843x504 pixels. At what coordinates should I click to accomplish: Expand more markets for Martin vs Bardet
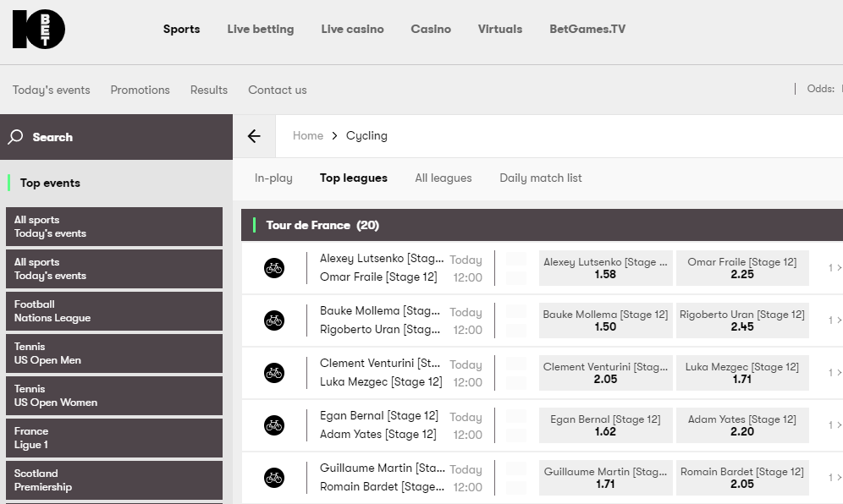(835, 477)
